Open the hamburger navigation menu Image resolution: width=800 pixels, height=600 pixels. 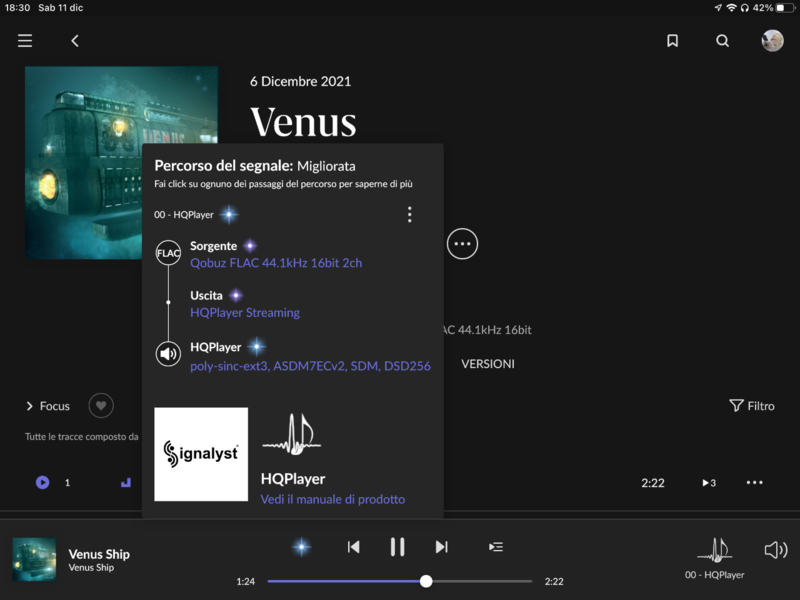pos(25,41)
